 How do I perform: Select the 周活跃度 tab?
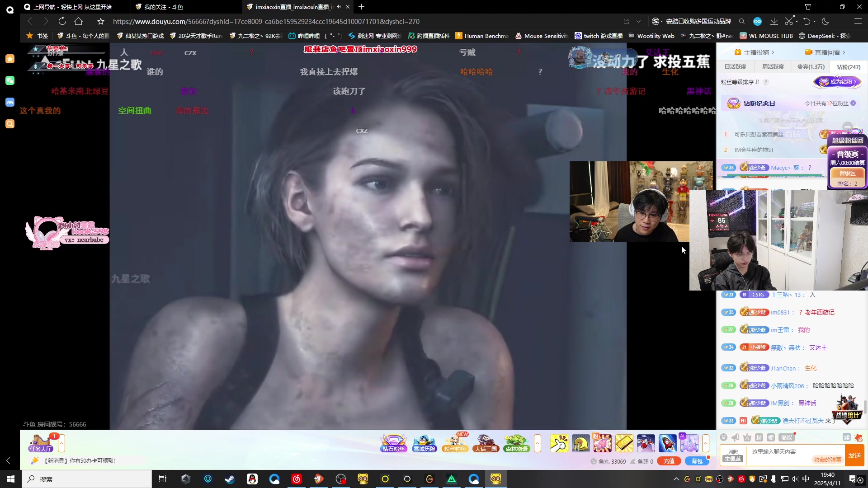tap(773, 67)
